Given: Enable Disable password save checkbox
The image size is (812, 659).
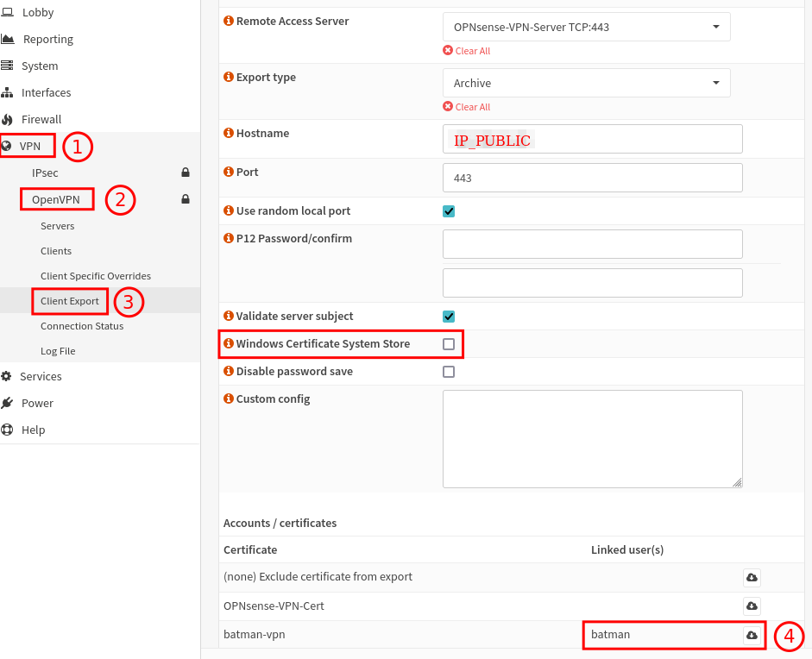Looking at the screenshot, I should tap(449, 372).
